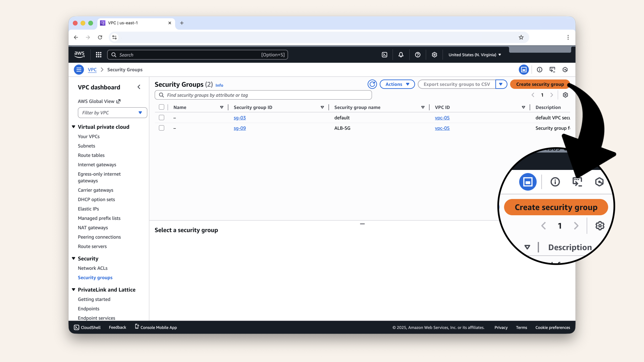Open the CloudShell terminal icon in top bar
The height and width of the screenshot is (362, 644).
(x=384, y=54)
